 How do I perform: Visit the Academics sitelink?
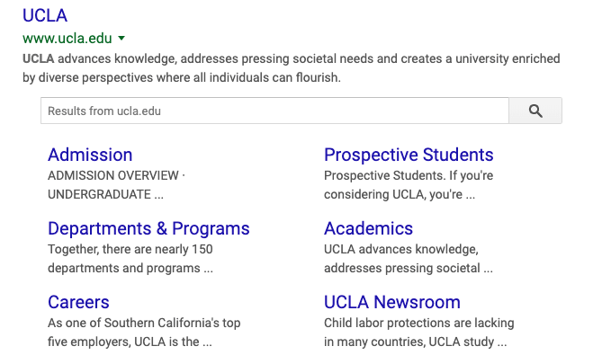[368, 228]
